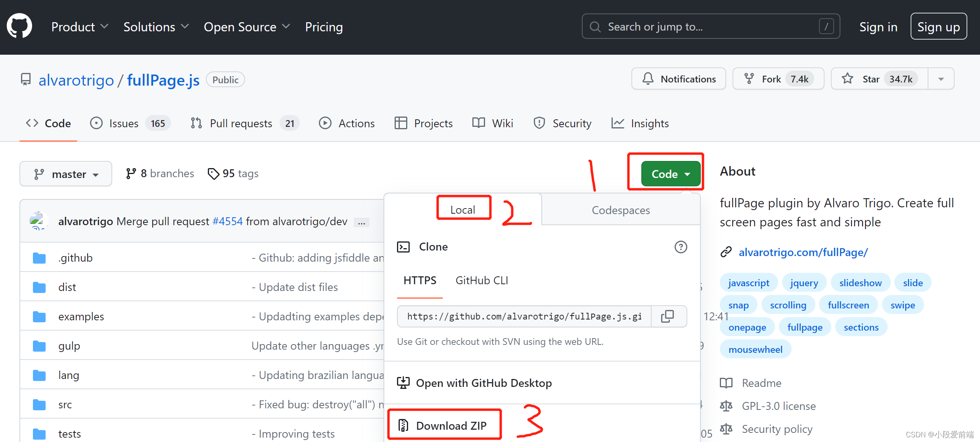Expand the Star button dropdown arrow
Viewport: 980px width, 442px height.
click(x=941, y=78)
